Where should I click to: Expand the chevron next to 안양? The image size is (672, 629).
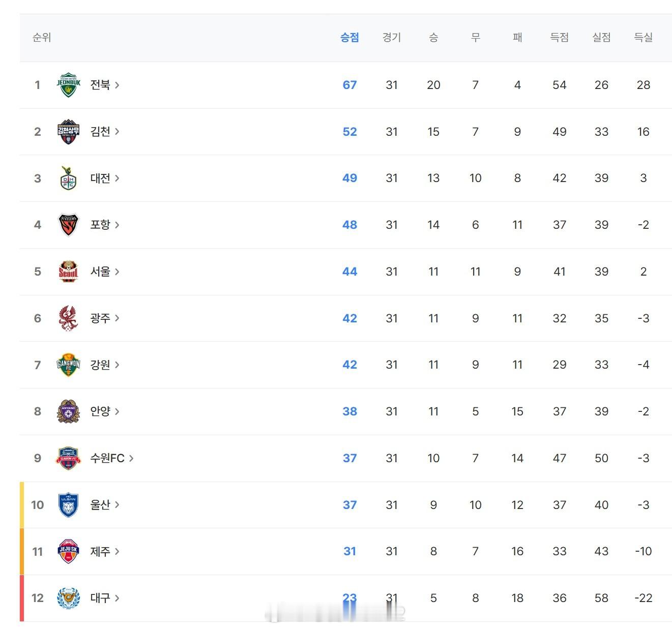pyautogui.click(x=117, y=411)
